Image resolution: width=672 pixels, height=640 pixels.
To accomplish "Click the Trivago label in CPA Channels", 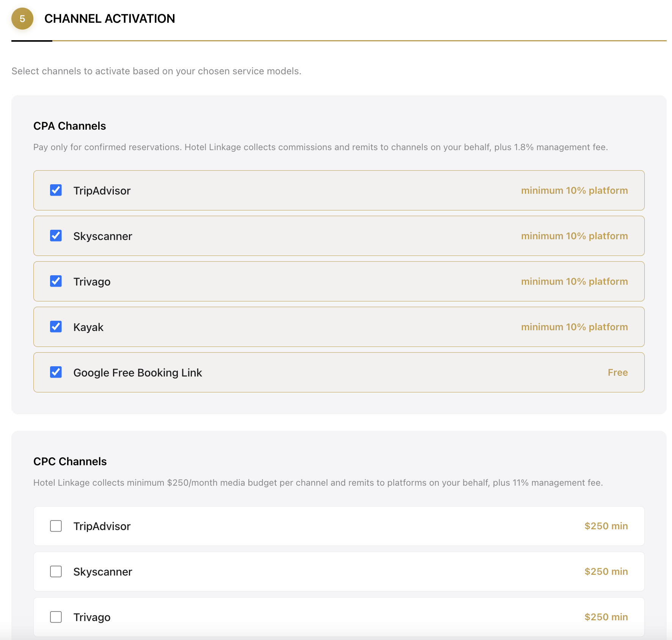I will point(92,282).
